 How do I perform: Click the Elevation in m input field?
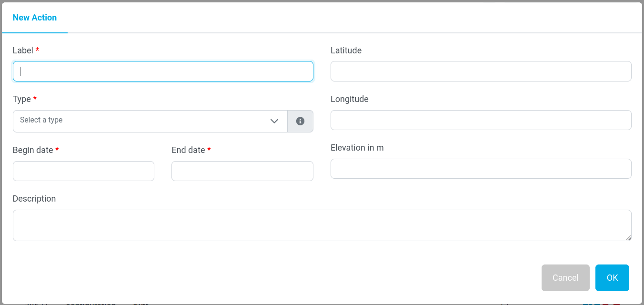click(481, 169)
